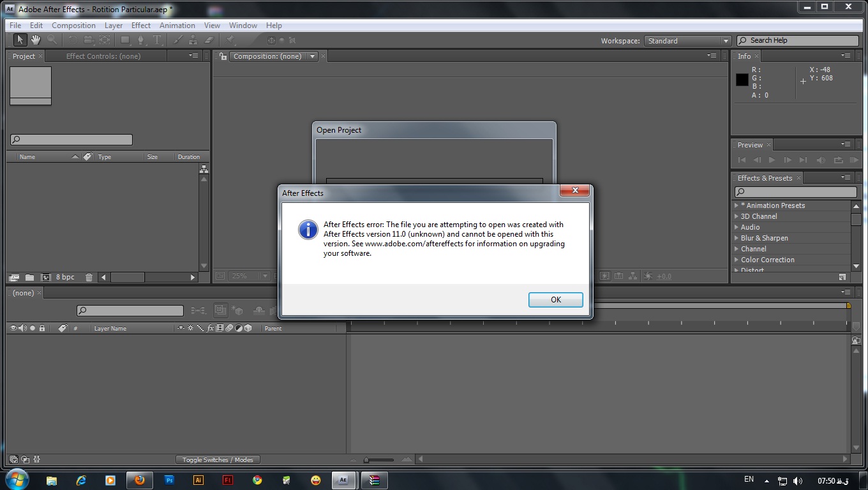Select the Clone Stamp tool
Image resolution: width=868 pixels, height=490 pixels.
193,40
